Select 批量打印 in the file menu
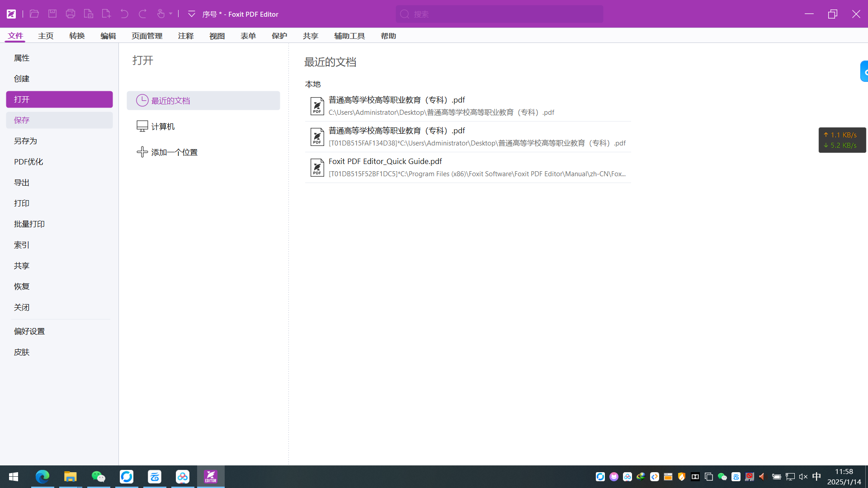Viewport: 868px width, 488px height. tap(59, 224)
